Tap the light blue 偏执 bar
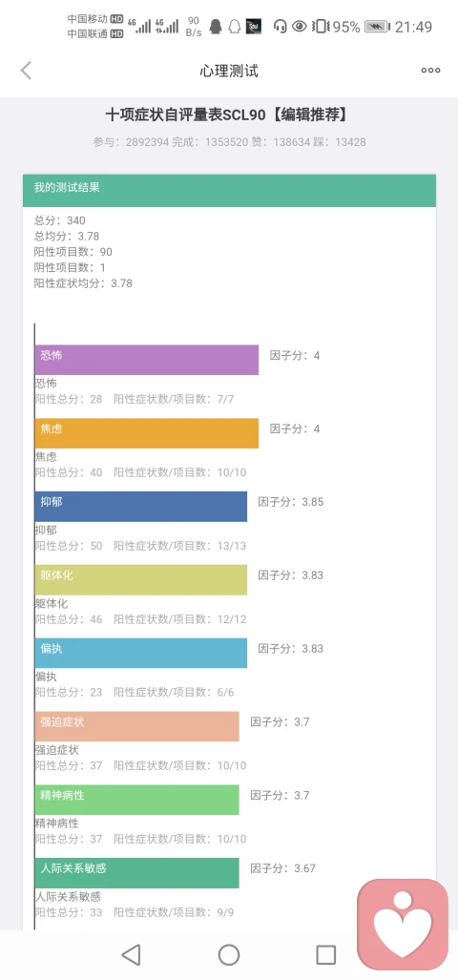 point(141,653)
